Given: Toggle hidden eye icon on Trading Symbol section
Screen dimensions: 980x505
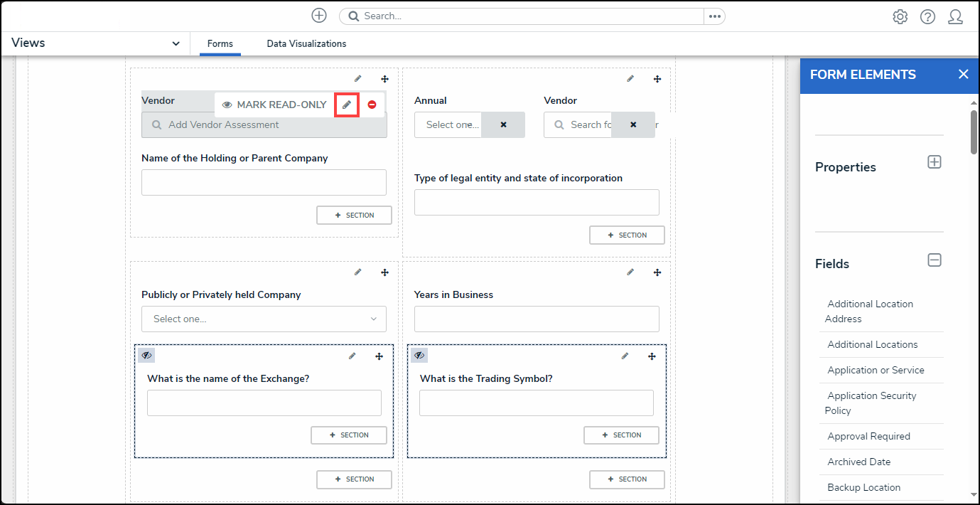Looking at the screenshot, I should tap(419, 355).
